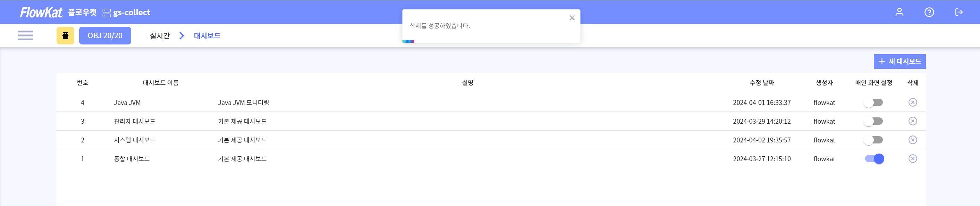Toggle main screen setting for 시스템 대시보드
This screenshot has width=980, height=206.
[x=873, y=140]
